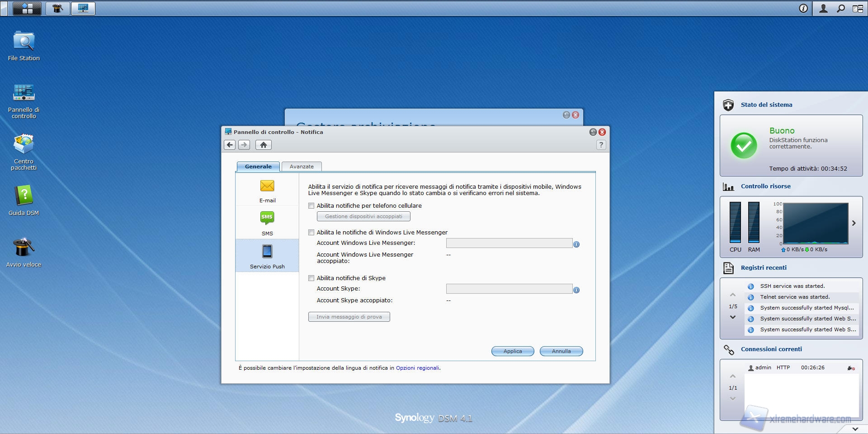Viewport: 868px width, 434px height.
Task: Open Avvio veloce wizard icon
Action: pyautogui.click(x=24, y=248)
